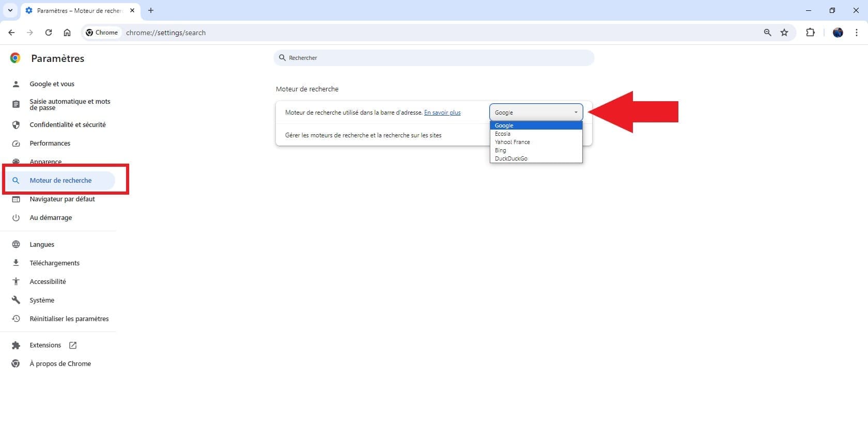Choose Ecosia in the dropdown list
Screen dimensions: 868x445
click(536, 134)
